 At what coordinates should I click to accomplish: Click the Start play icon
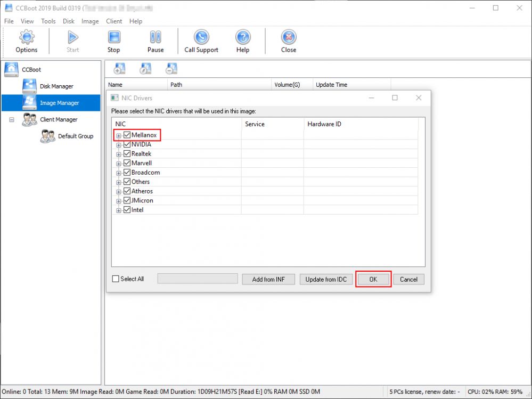tap(72, 37)
